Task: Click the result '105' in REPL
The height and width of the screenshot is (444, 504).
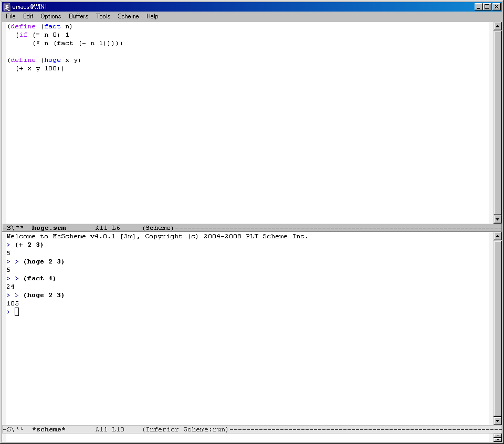Action: [13, 303]
